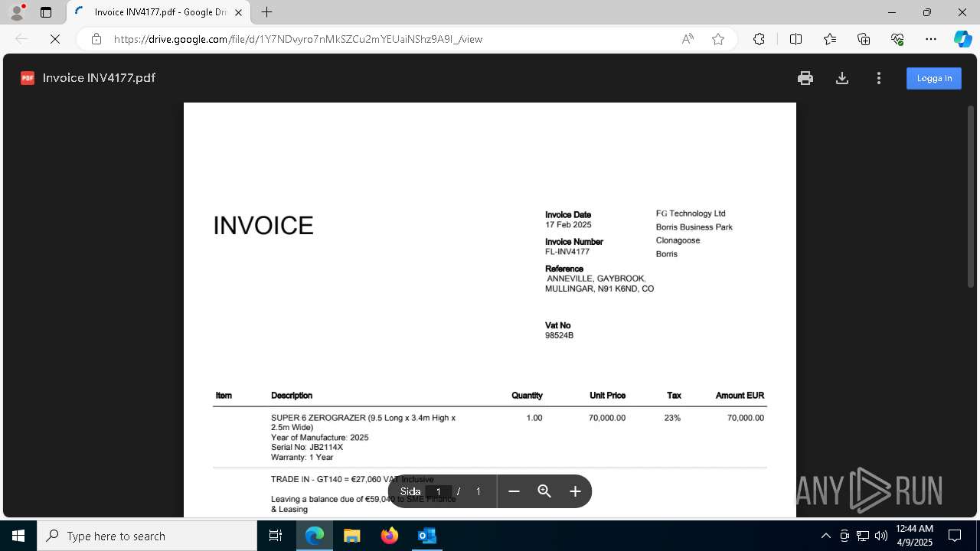Screen dimensions: 980x551
Task: Open Edge tab actions menu
Action: [46, 12]
